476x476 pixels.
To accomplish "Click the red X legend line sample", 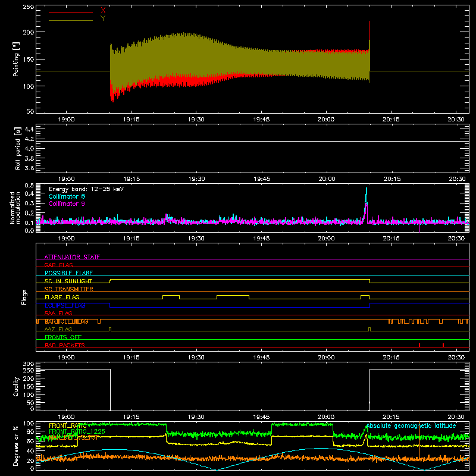I will (71, 12).
